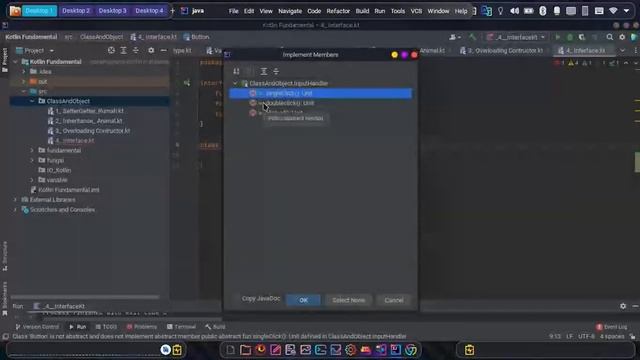640x360 pixels.
Task: Collapse the Kotlin Fundamental root node
Action: point(16,62)
